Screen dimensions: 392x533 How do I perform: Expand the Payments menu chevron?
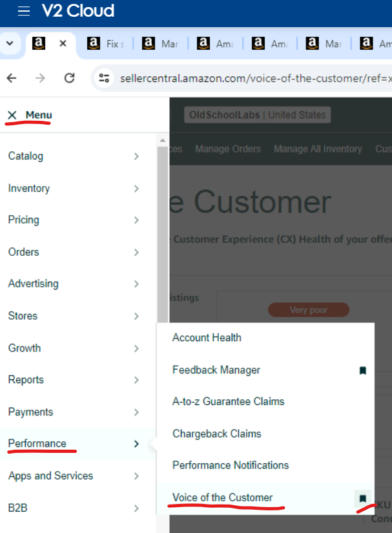coord(136,412)
